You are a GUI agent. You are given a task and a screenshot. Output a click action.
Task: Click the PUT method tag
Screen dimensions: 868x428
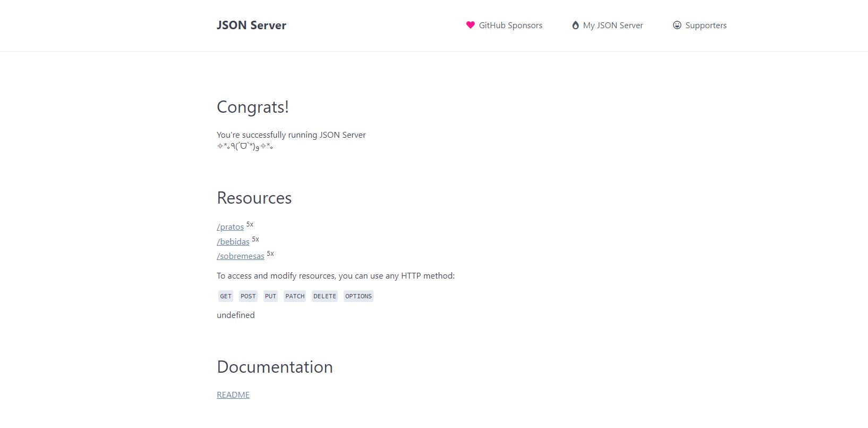tap(271, 296)
